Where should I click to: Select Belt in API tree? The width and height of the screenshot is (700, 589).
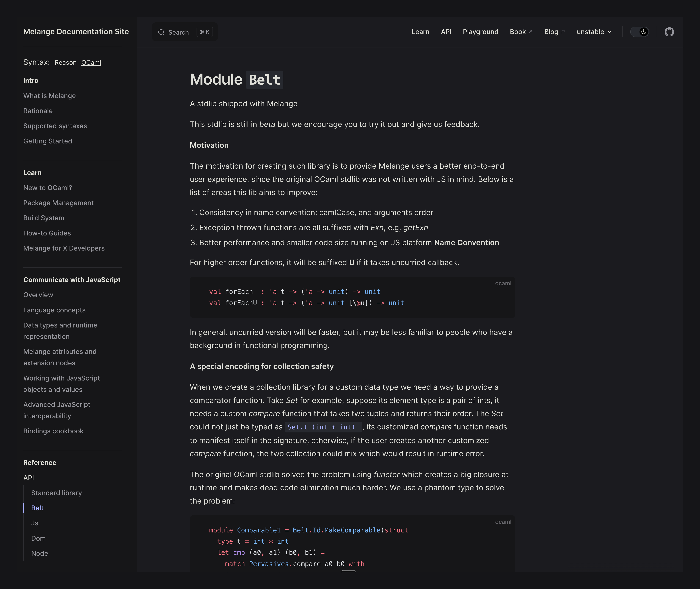(x=37, y=508)
